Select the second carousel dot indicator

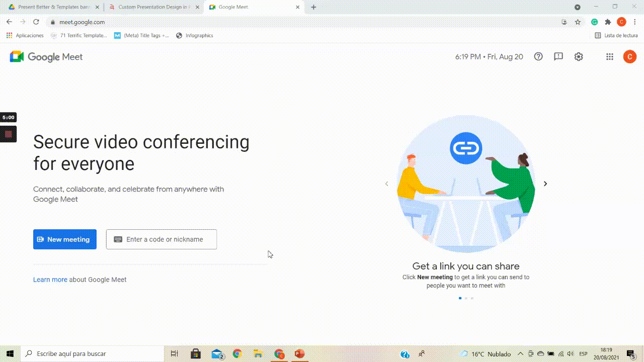(466, 298)
